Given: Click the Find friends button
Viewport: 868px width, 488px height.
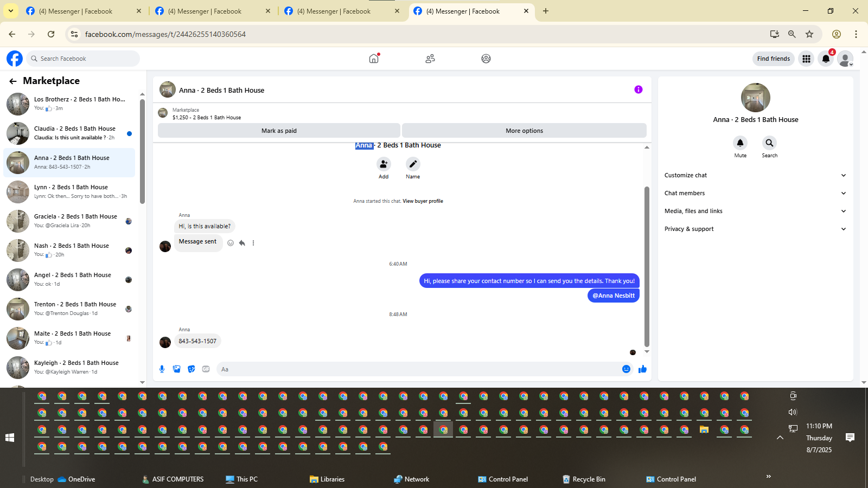Looking at the screenshot, I should (773, 59).
